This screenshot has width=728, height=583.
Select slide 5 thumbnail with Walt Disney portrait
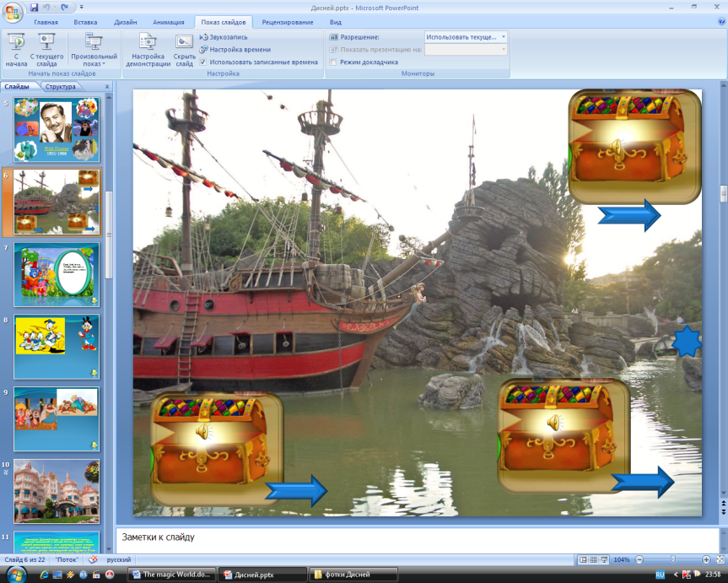57,129
